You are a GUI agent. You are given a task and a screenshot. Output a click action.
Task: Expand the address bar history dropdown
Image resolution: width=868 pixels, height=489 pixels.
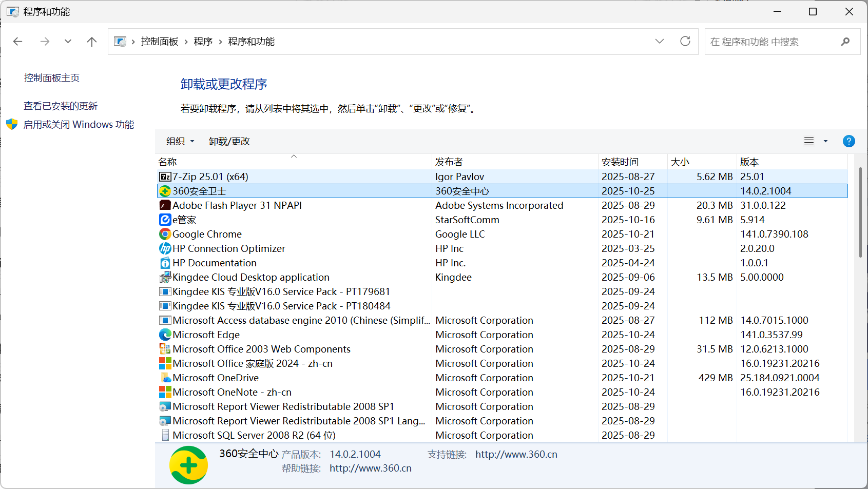(x=660, y=41)
